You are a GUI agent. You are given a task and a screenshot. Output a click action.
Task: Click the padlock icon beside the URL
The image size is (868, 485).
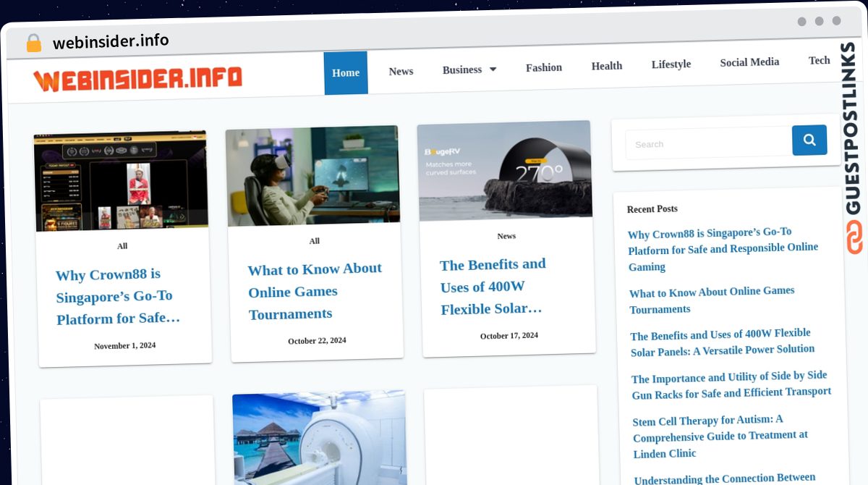point(33,43)
